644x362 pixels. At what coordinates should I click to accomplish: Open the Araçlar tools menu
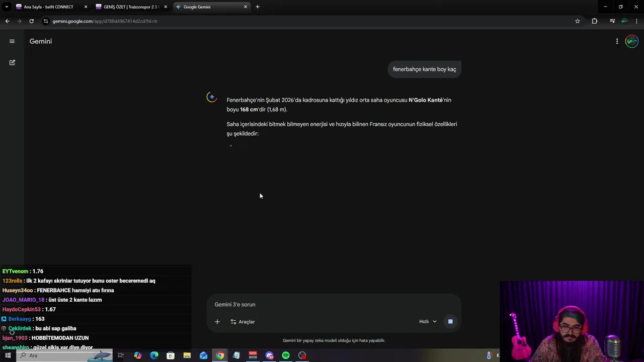click(x=243, y=322)
